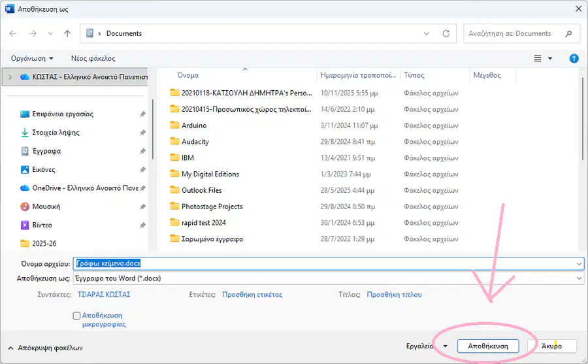Click the pin icon next to Μουσική
The width and height of the screenshot is (588, 364).
coord(143,207)
